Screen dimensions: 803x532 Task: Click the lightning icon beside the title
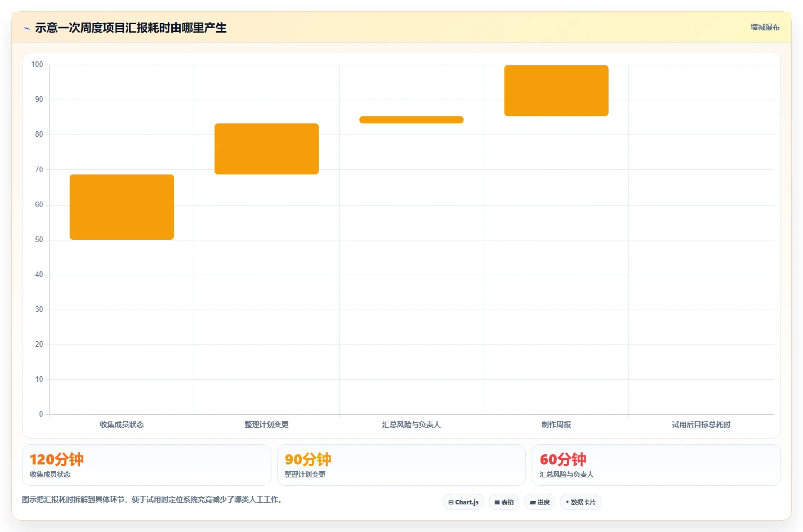[x=26, y=28]
